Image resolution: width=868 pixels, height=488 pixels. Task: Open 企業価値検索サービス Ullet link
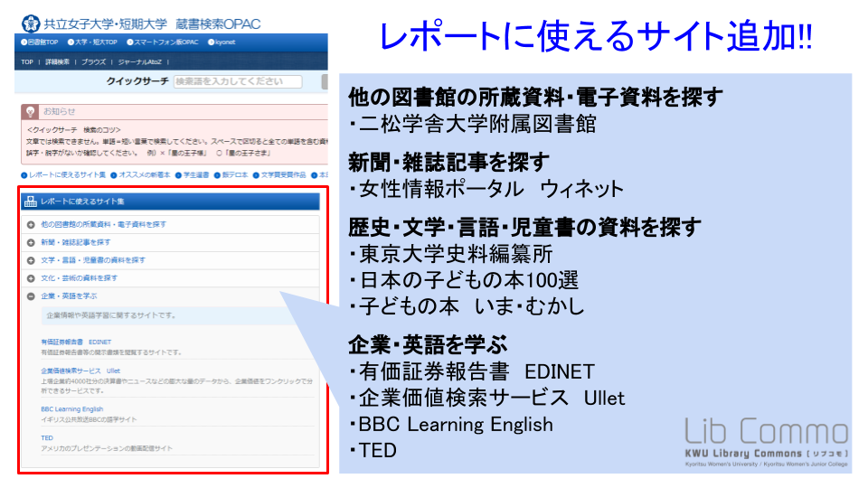[80, 371]
